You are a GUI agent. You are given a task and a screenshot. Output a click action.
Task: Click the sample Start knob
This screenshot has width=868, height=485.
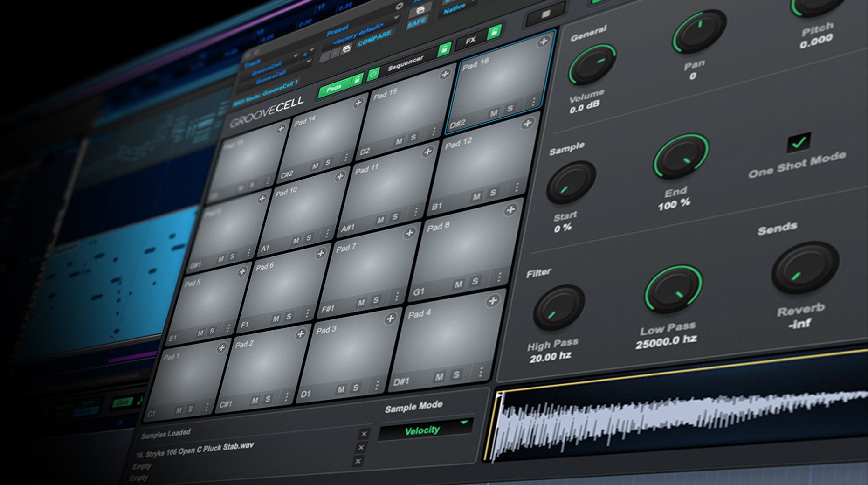point(571,182)
